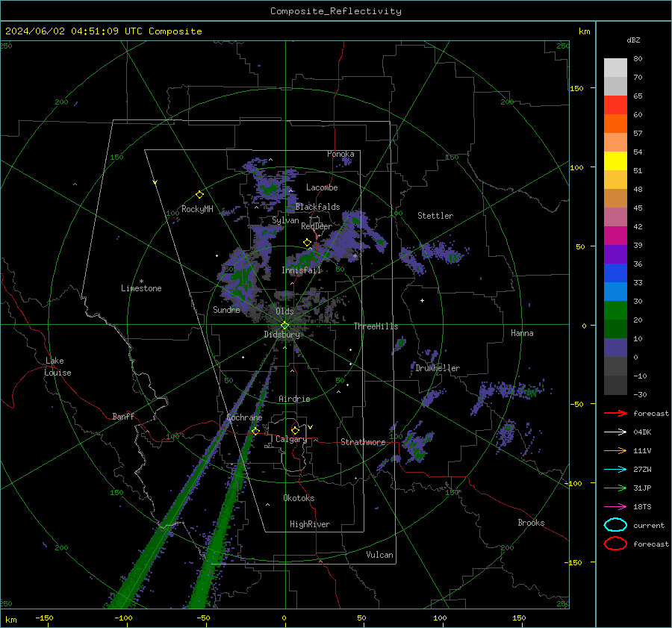
Task: Click the Sylvan label on map
Action: click(285, 220)
